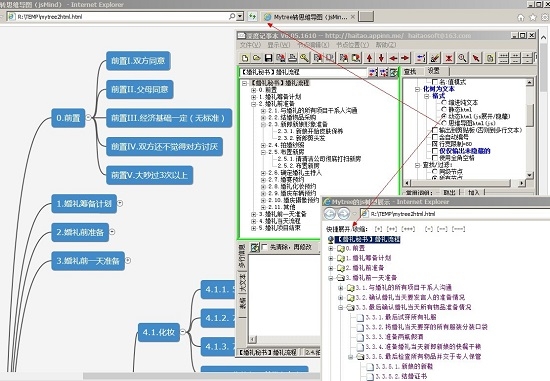Click the green checkbox icon beside the title field
The image size is (550, 381).
coord(394,72)
